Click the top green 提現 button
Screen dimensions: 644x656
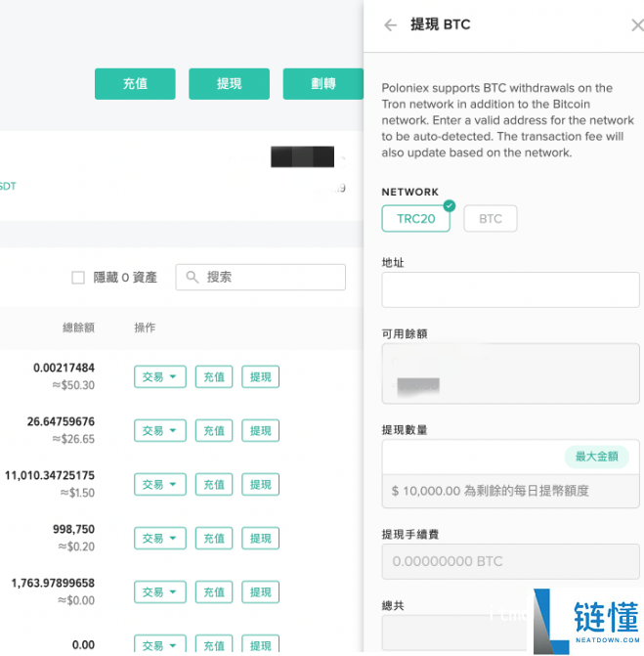pyautogui.click(x=230, y=84)
